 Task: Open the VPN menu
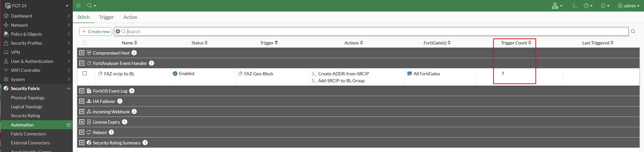[37, 52]
